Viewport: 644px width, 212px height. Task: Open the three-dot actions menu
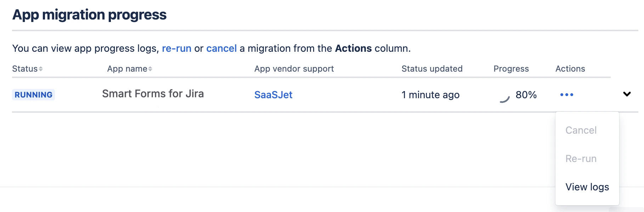566,95
